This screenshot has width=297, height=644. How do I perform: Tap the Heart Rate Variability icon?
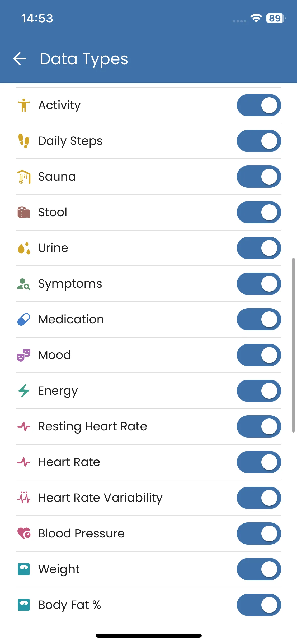[24, 498]
